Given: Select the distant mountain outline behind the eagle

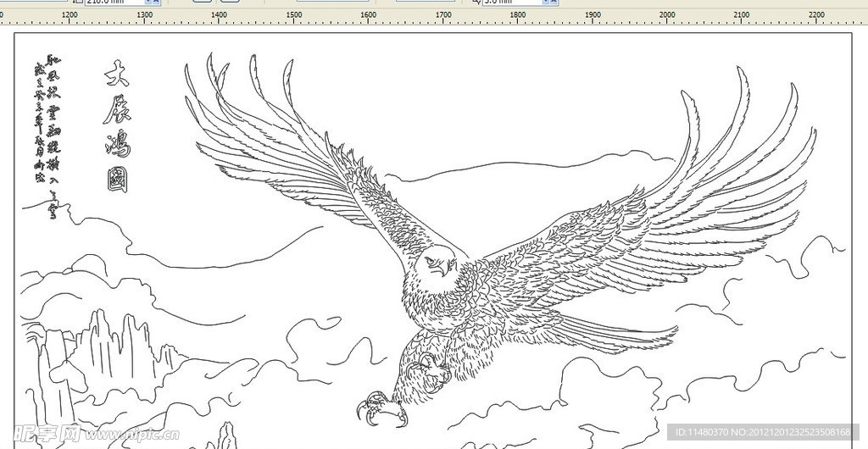Looking at the screenshot, I should [526, 165].
